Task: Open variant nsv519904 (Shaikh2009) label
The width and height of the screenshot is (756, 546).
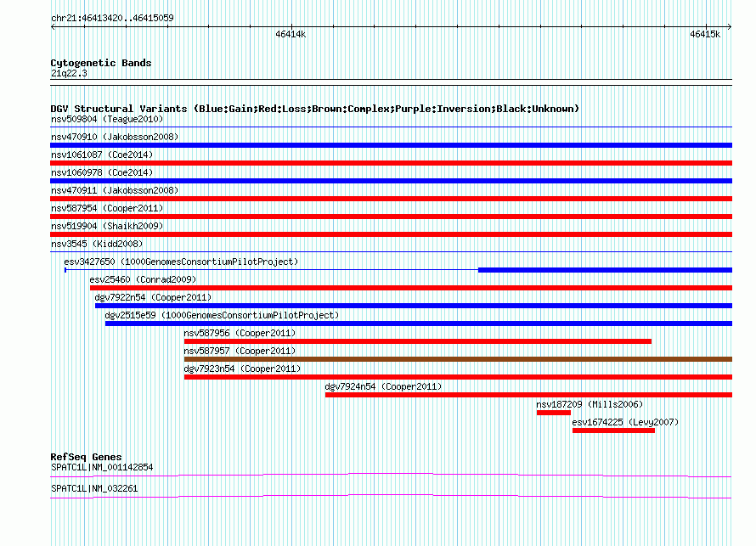Action: pos(107,226)
